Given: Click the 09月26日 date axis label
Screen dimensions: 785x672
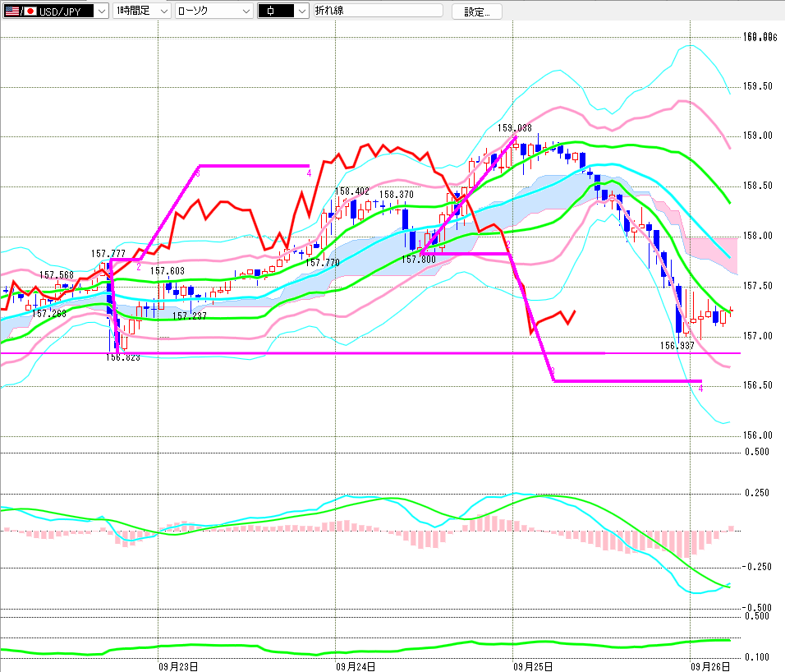Looking at the screenshot, I should (710, 666).
